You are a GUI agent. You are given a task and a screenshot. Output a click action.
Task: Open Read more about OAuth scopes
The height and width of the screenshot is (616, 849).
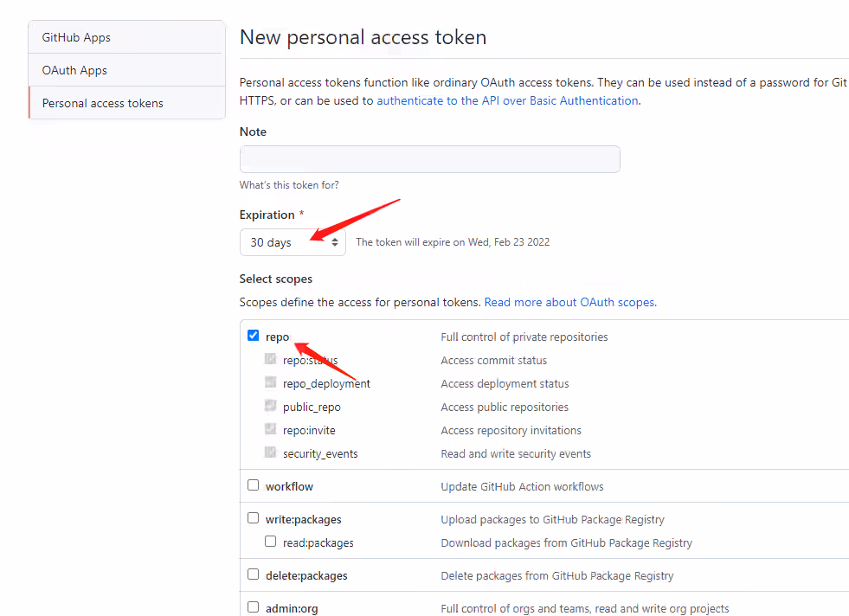coord(570,302)
